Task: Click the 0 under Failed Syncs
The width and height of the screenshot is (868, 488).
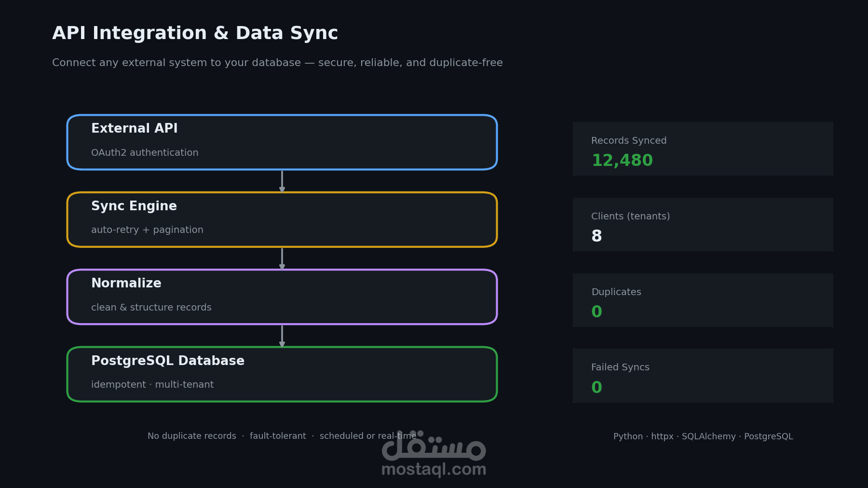Action: coord(597,387)
